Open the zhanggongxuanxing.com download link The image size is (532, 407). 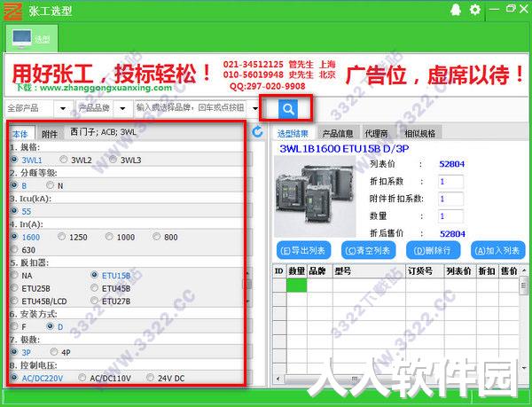click(x=94, y=88)
